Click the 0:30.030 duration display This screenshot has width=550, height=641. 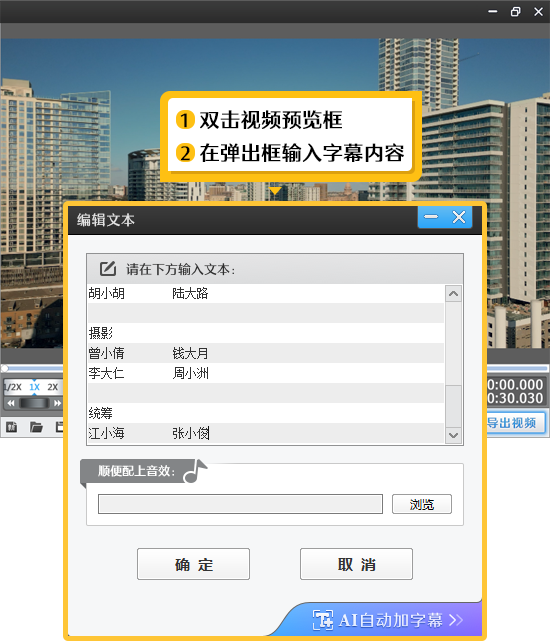[515, 398]
